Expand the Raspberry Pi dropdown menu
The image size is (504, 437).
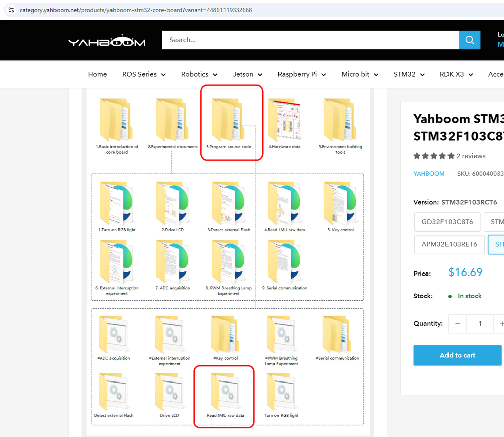302,74
